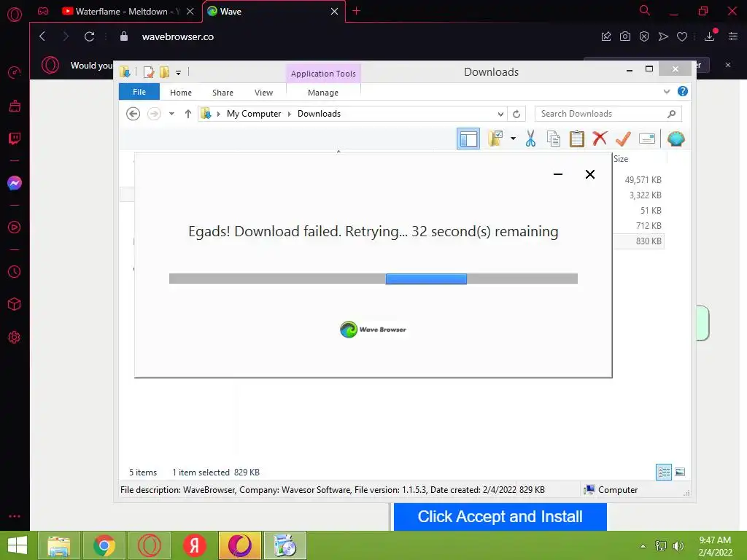Open the Home ribbon tab

pyautogui.click(x=181, y=93)
